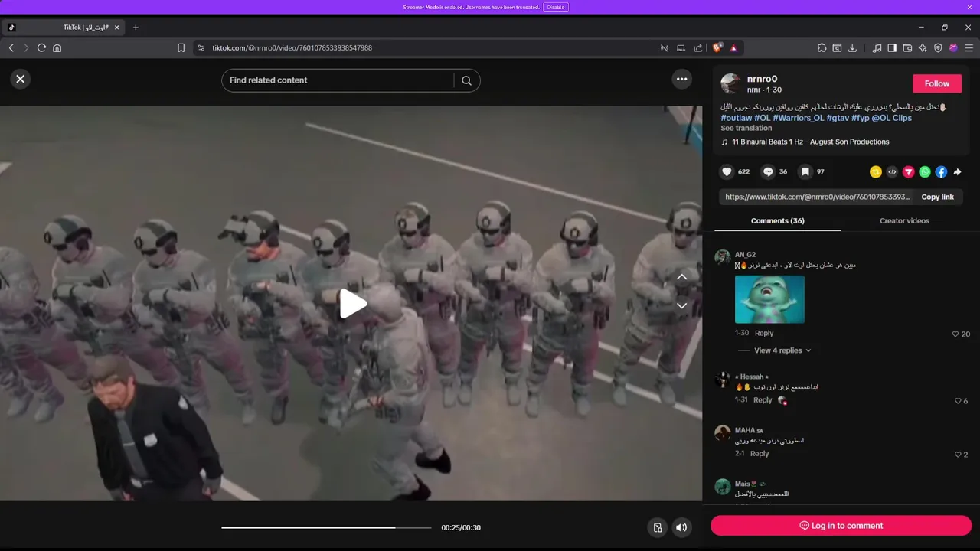
Task: Toggle auto-scroll icon beside volume
Action: coord(658,527)
